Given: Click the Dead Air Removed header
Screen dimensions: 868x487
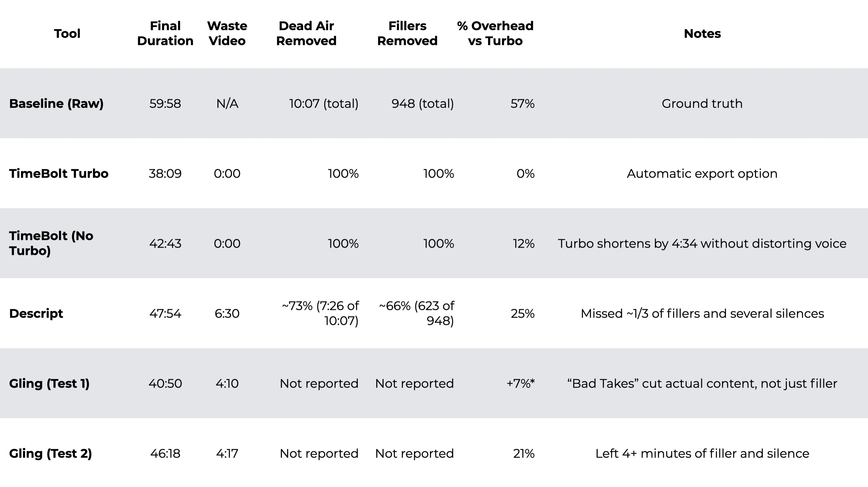Looking at the screenshot, I should click(x=306, y=33).
